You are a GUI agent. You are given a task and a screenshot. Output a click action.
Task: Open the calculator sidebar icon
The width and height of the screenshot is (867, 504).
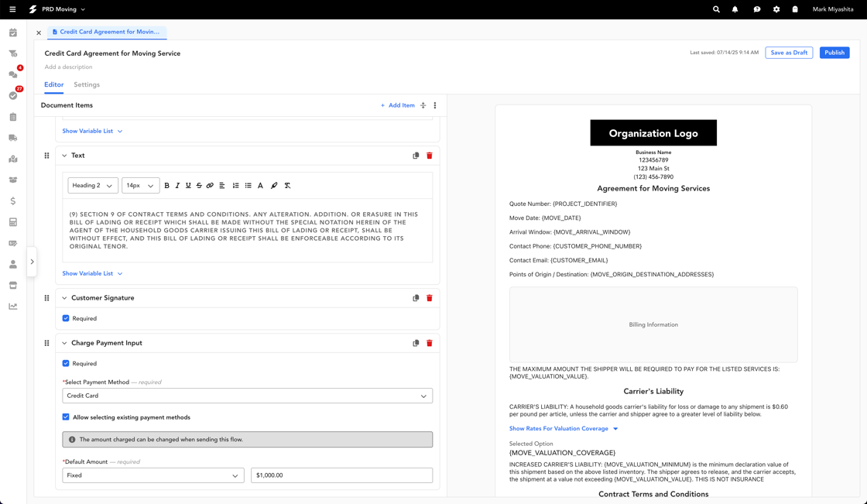[x=13, y=222]
